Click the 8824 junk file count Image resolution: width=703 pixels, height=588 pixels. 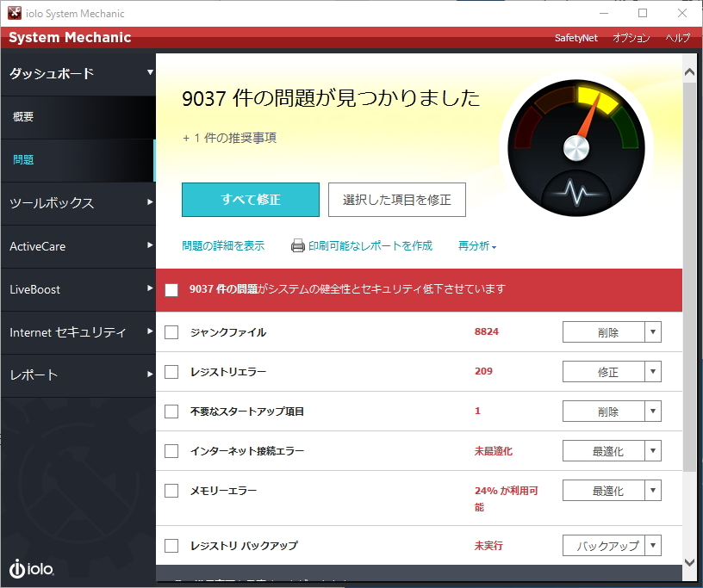tap(487, 331)
